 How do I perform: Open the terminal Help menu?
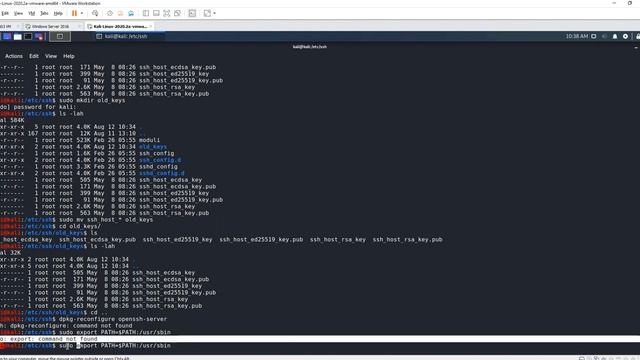tap(69, 56)
